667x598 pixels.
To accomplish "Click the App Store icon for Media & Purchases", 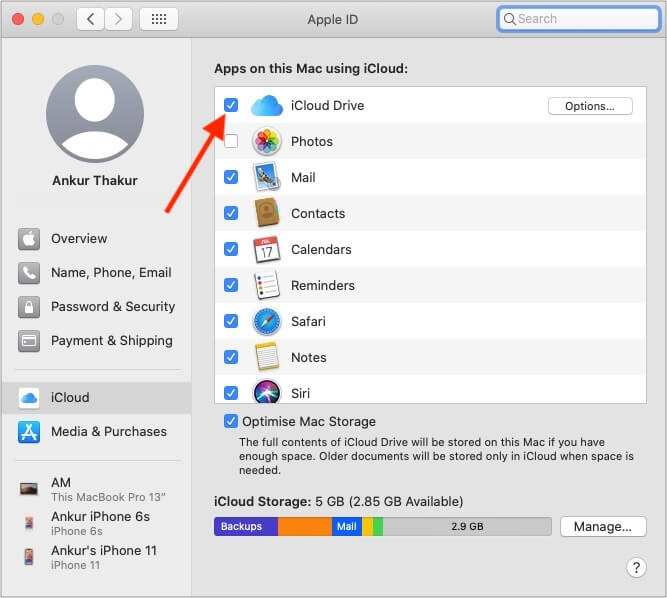I will tap(29, 432).
